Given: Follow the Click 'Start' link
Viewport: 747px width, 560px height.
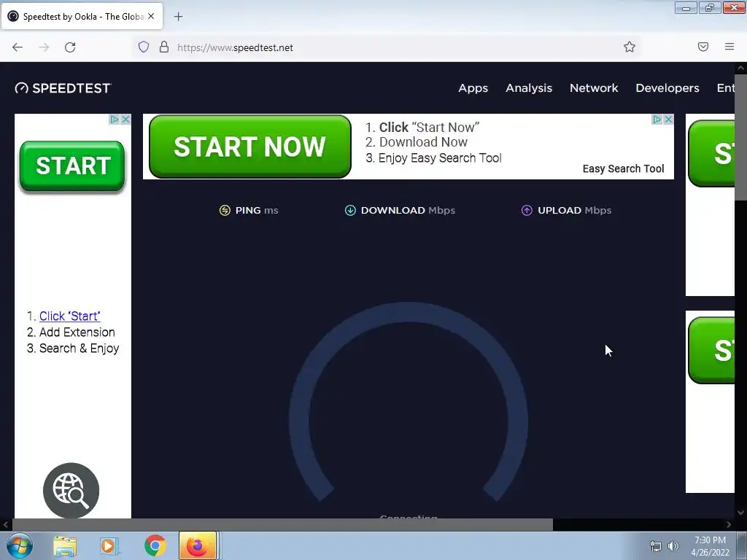Looking at the screenshot, I should (x=69, y=316).
